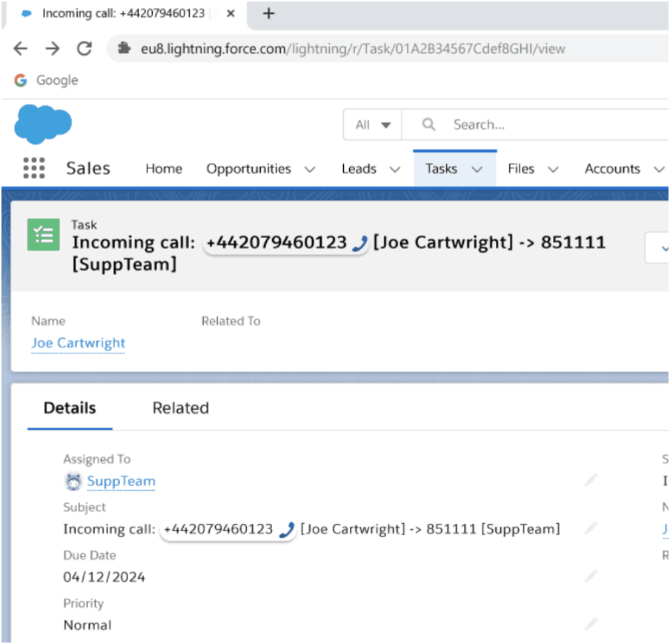
Task: Open the All search scope dropdown
Action: [373, 125]
